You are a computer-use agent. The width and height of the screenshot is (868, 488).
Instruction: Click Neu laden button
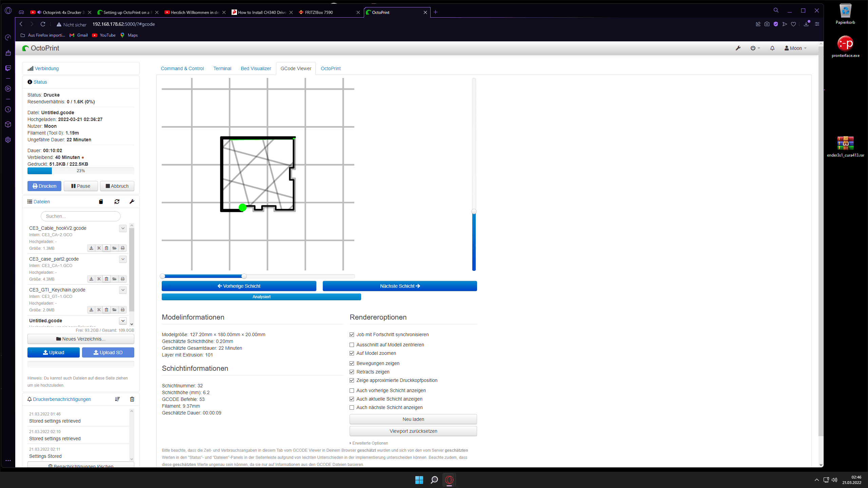tap(413, 419)
